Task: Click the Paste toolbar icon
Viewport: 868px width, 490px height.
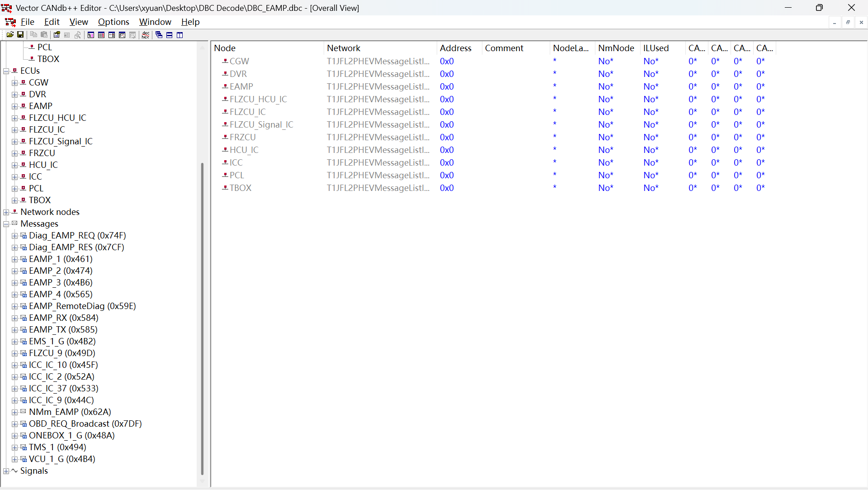Action: click(44, 35)
